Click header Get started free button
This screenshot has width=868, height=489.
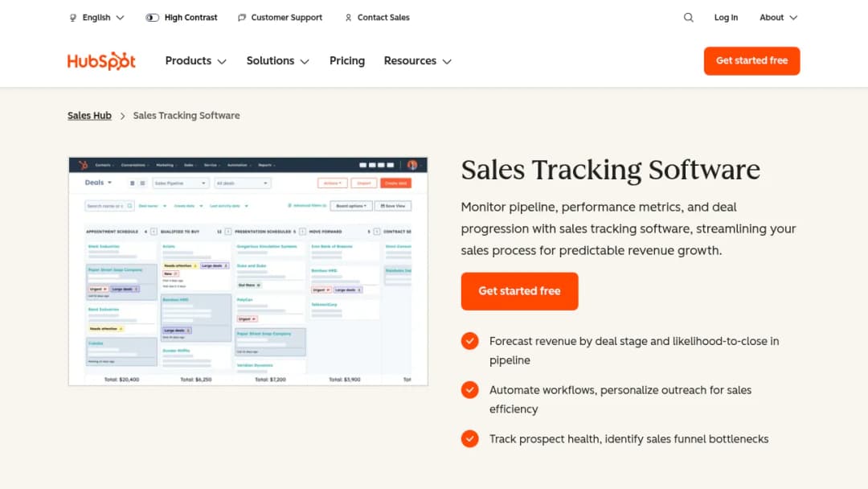point(751,61)
